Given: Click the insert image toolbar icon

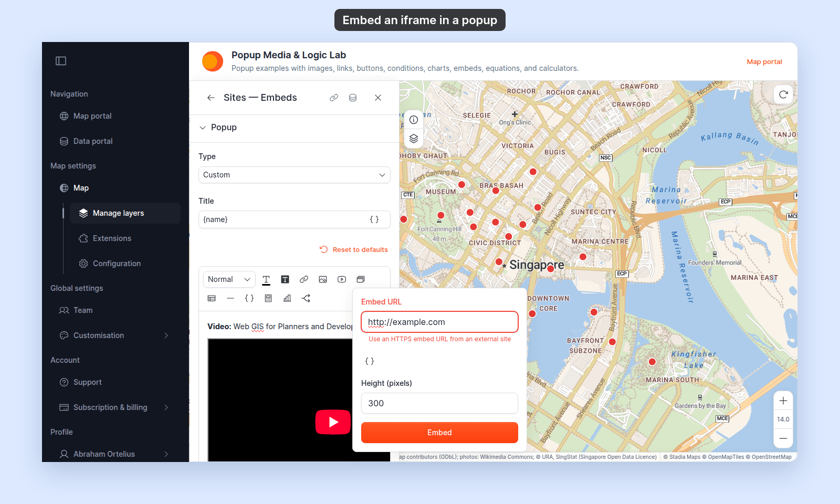Looking at the screenshot, I should click(x=323, y=279).
